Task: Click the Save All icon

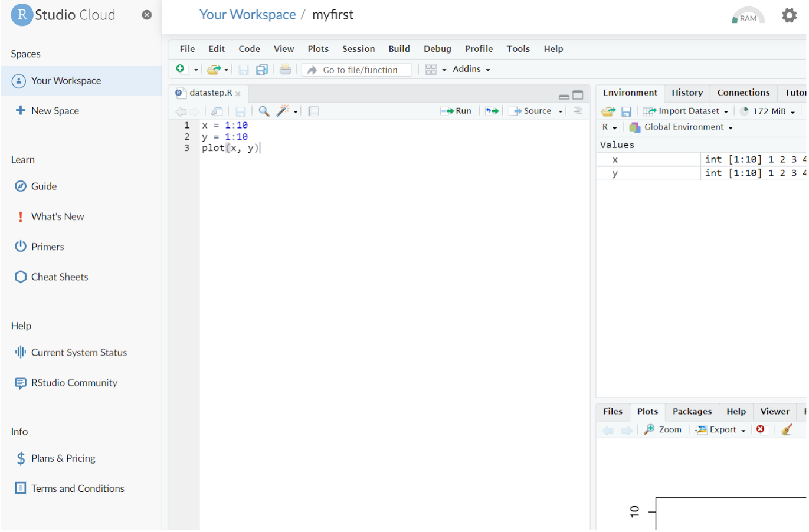Action: pos(262,70)
